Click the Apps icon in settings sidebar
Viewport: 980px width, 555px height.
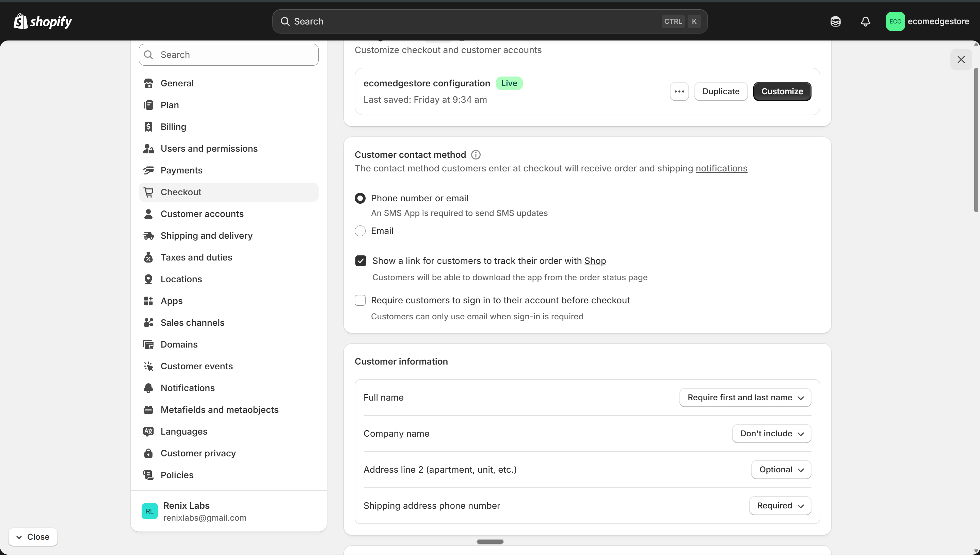coord(149,301)
